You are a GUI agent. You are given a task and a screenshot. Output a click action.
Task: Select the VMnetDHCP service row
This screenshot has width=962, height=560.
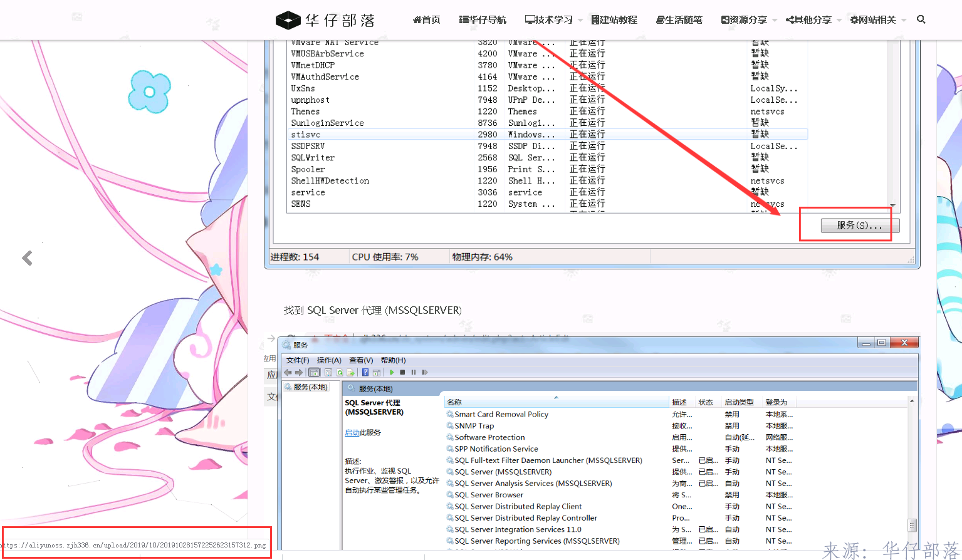coord(547,65)
